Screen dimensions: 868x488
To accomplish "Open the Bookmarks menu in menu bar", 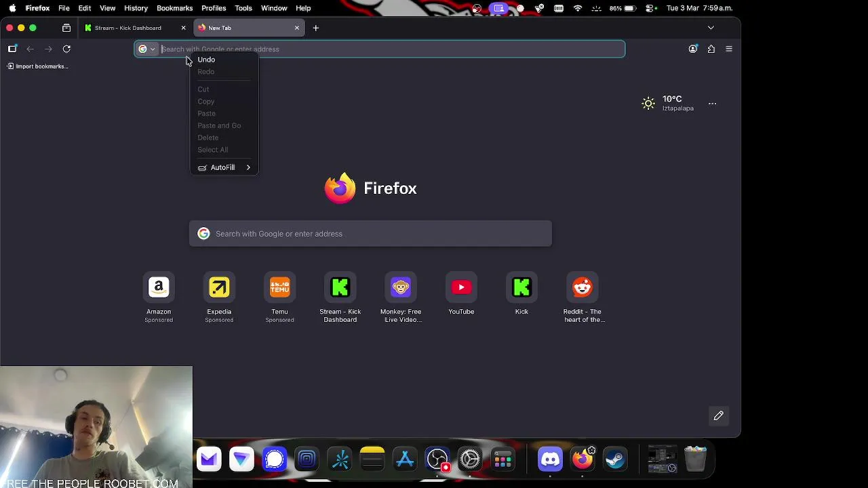I will pos(174,8).
